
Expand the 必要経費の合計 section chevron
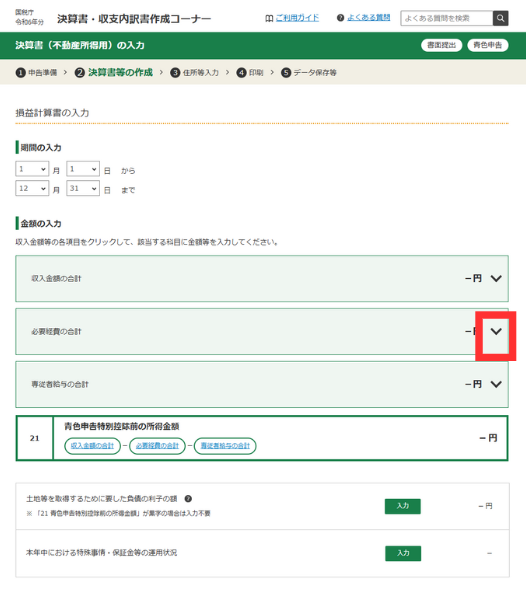[496, 331]
